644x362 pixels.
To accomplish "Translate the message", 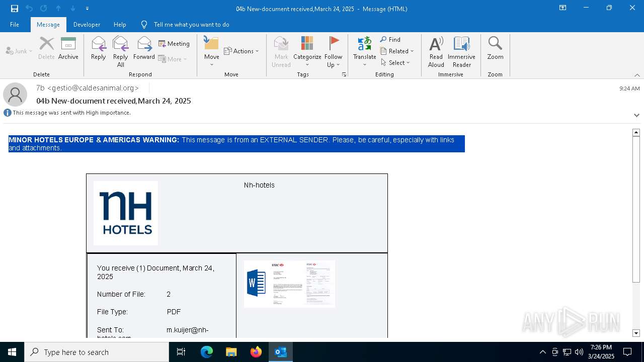I will coord(365,51).
